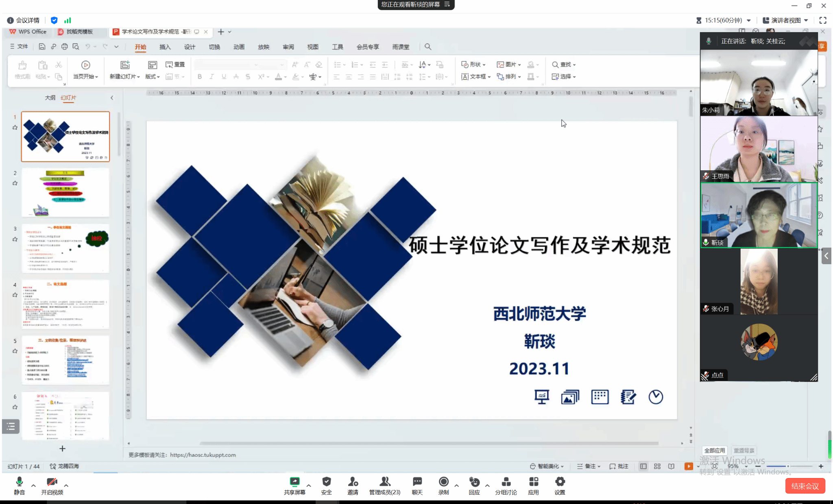The image size is (833, 504).
Task: Click the End Meeting button
Action: tap(805, 486)
